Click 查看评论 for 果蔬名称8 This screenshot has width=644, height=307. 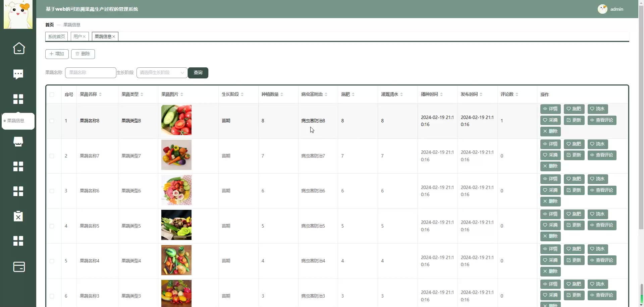602,120
